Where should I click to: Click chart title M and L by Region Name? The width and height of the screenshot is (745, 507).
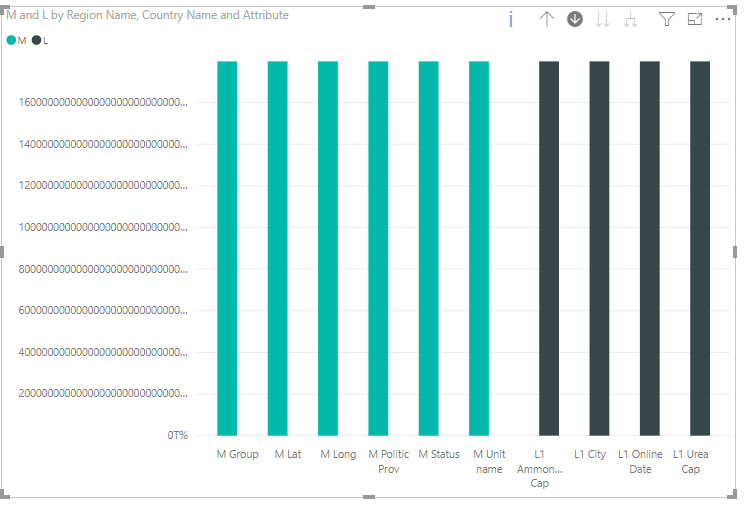(x=147, y=15)
